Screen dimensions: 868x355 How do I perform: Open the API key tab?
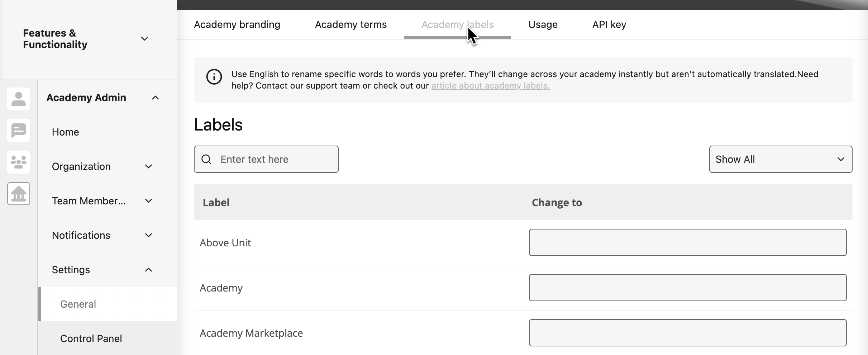(x=609, y=24)
